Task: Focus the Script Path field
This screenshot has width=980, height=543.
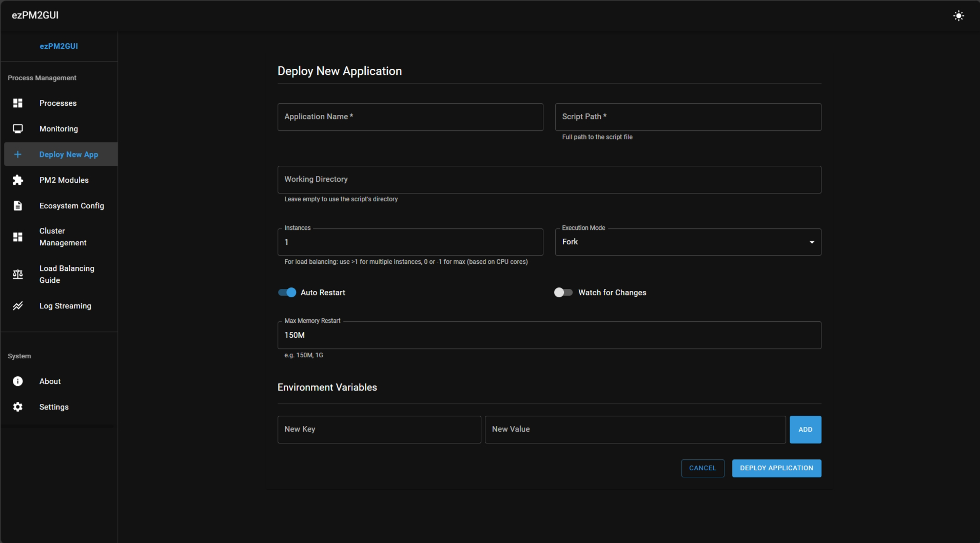Action: click(688, 117)
